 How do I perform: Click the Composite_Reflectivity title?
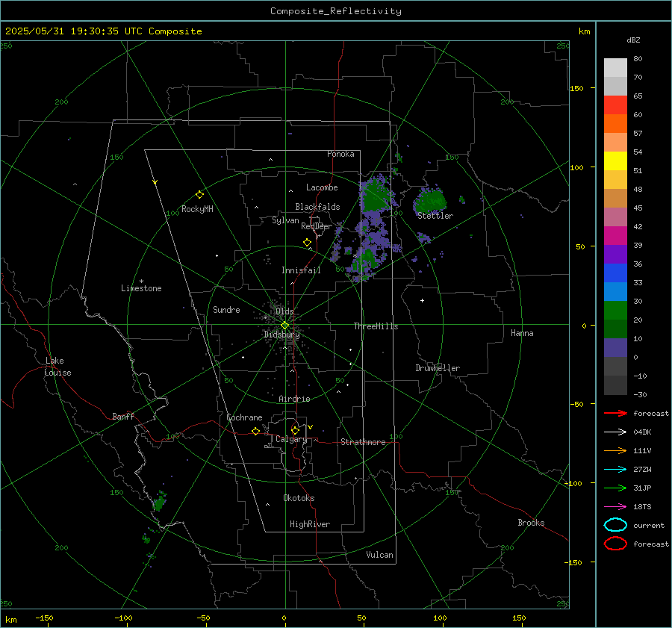336,11
